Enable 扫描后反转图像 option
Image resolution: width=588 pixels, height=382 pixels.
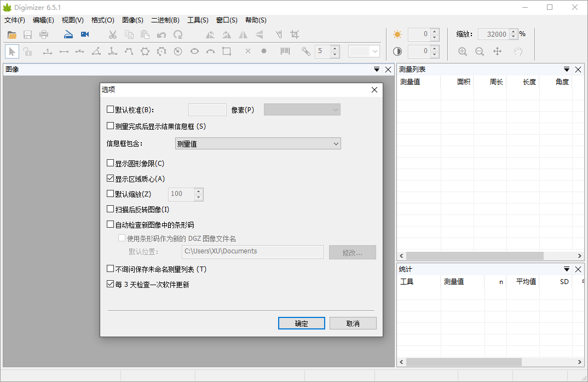pos(109,209)
